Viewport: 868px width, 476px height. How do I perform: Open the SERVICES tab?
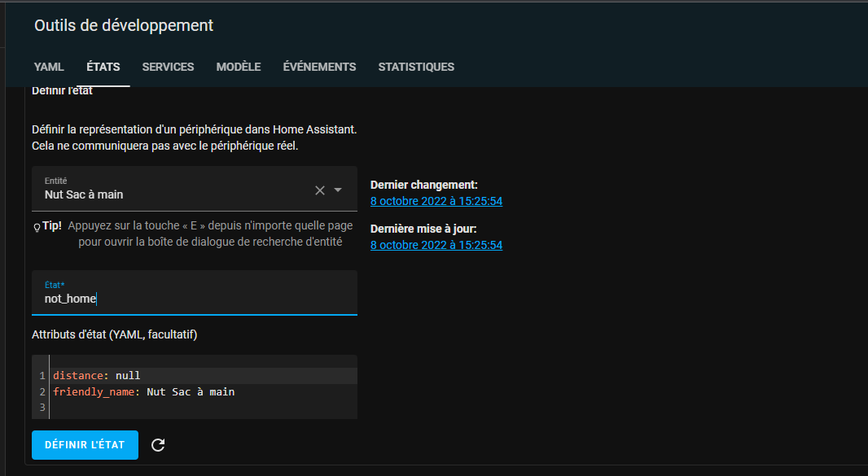[x=168, y=67]
